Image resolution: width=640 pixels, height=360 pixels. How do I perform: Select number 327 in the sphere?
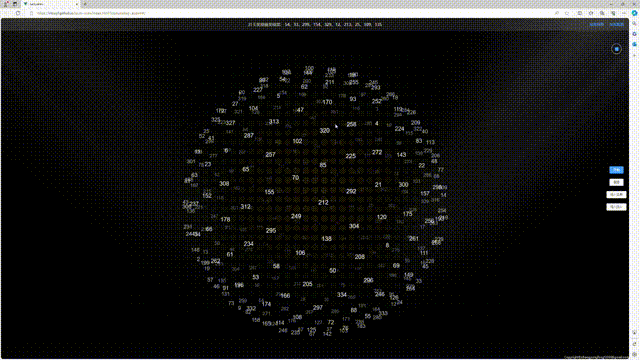tap(230, 123)
